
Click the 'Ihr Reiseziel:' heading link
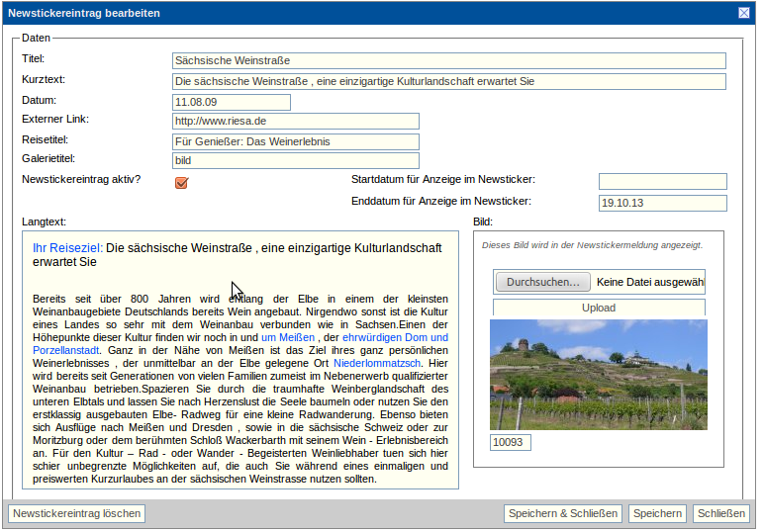pyautogui.click(x=67, y=248)
